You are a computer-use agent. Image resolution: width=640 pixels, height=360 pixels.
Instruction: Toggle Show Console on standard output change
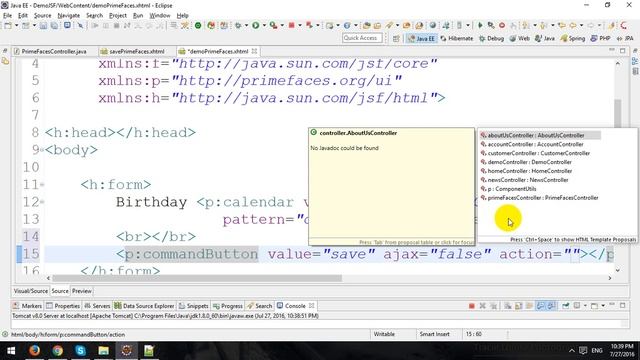(x=540, y=306)
